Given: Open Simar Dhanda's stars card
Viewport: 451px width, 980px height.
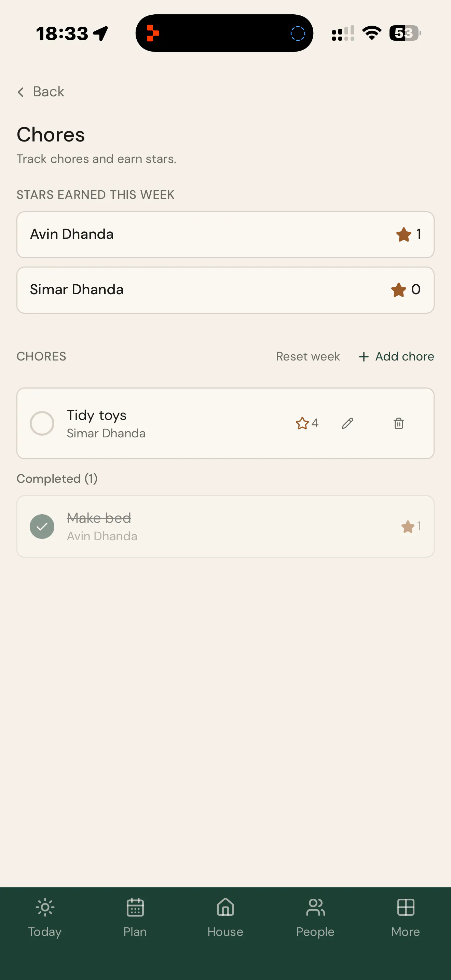Looking at the screenshot, I should point(225,290).
